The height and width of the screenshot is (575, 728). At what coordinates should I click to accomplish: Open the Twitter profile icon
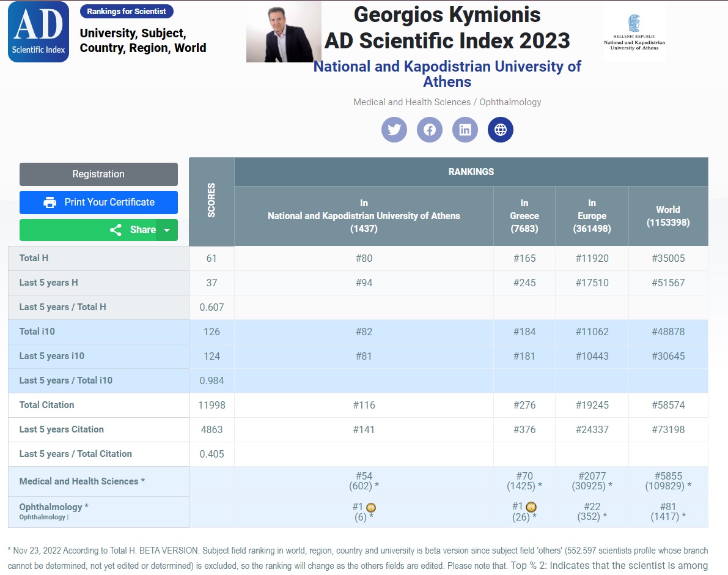coord(394,130)
